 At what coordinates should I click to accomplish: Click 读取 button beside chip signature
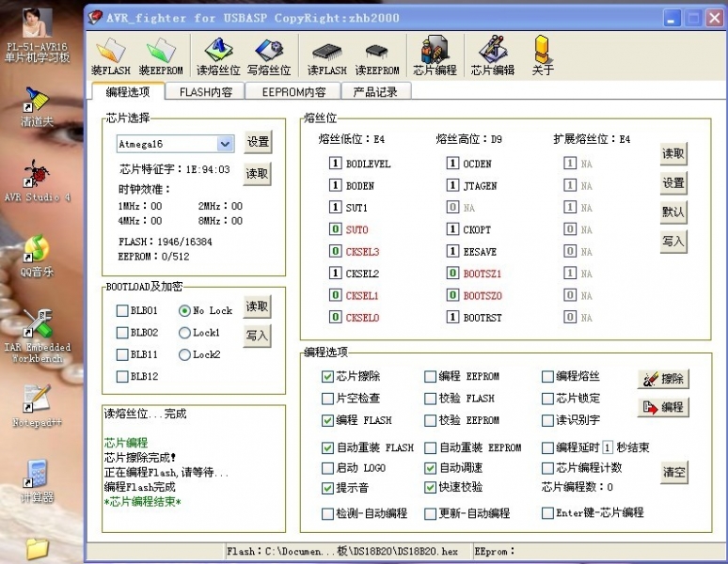tap(258, 174)
